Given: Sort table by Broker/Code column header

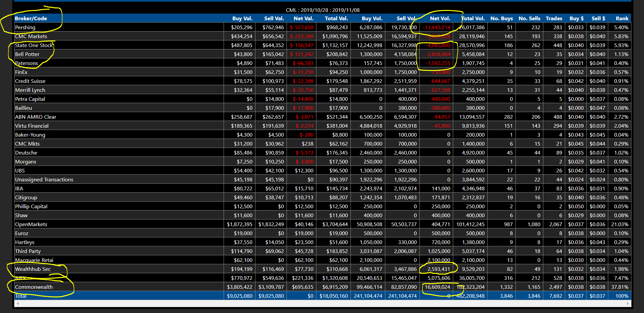Looking at the screenshot, I should pyautogui.click(x=31, y=19).
